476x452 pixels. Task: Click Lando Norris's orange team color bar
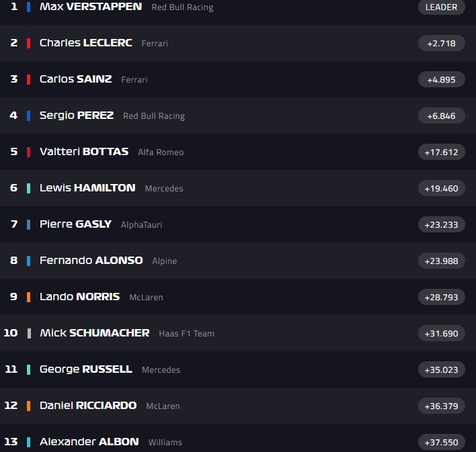point(28,297)
